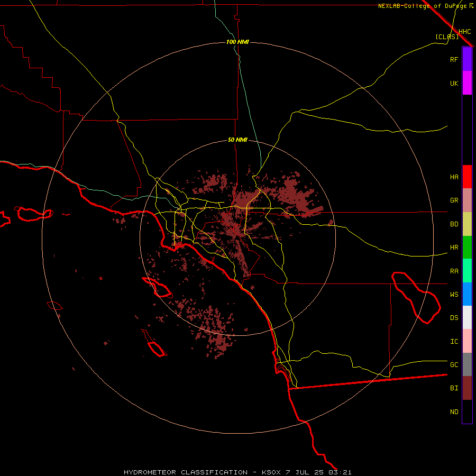Click the KSOX radar station identifier

click(271, 472)
